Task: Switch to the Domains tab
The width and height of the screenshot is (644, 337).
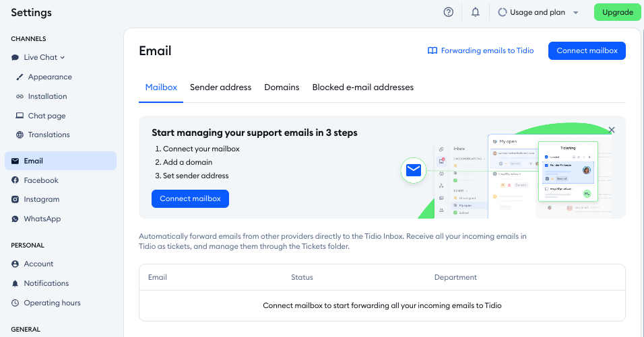Action: (282, 87)
